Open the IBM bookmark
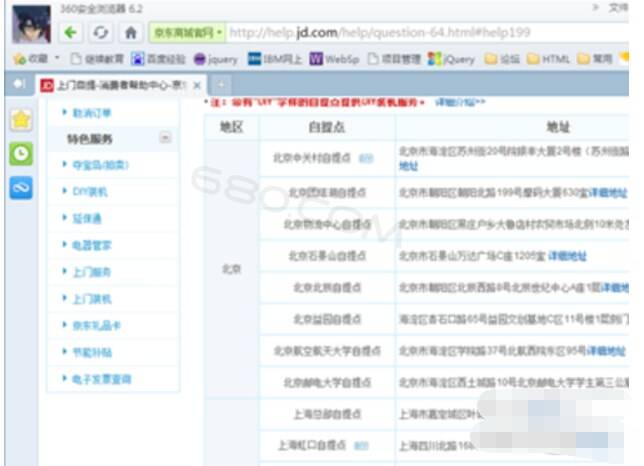The image size is (644, 466). (275, 59)
